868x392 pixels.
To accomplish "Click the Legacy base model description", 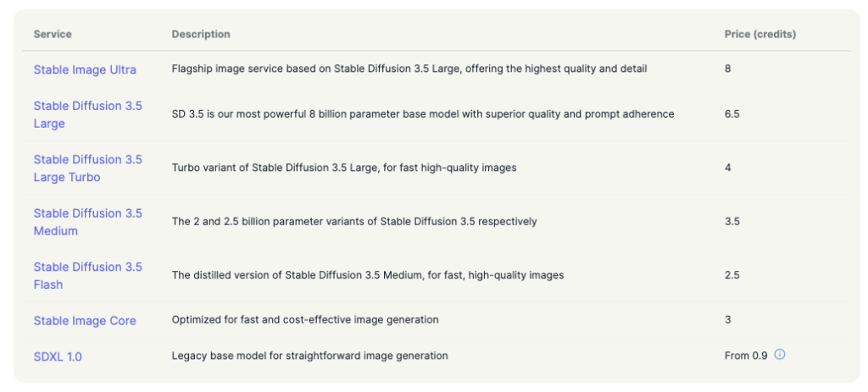I will [309, 356].
